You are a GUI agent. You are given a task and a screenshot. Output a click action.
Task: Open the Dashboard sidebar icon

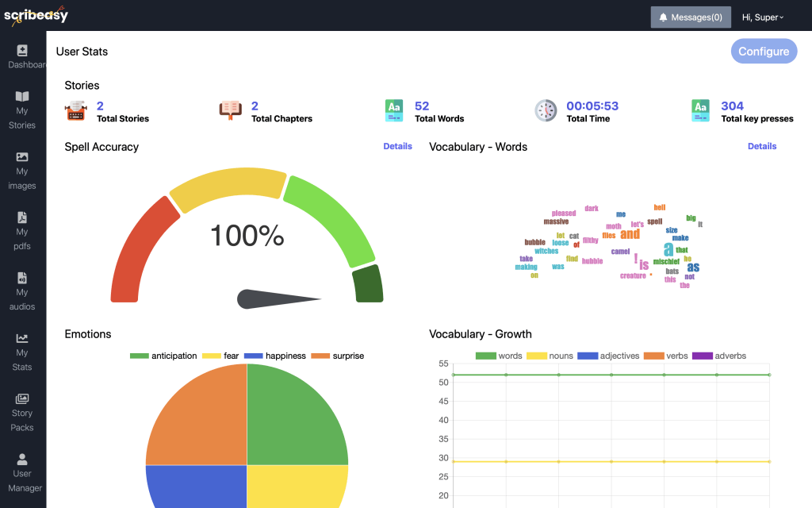22,50
